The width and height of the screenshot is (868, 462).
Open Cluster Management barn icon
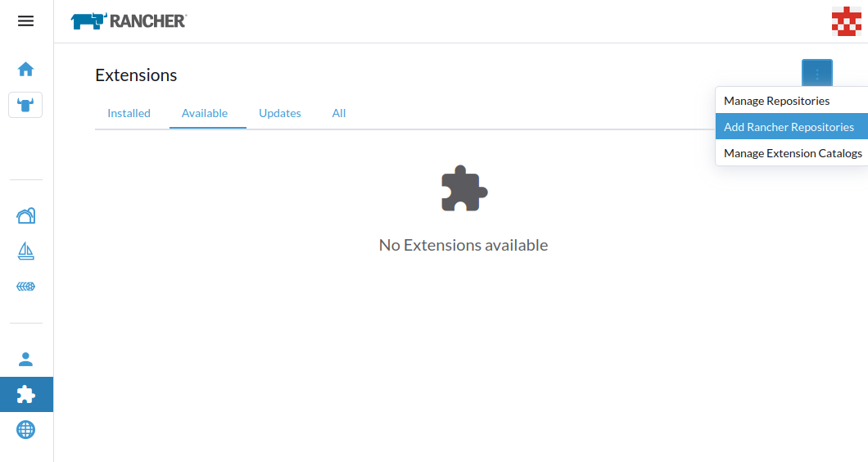(25, 215)
